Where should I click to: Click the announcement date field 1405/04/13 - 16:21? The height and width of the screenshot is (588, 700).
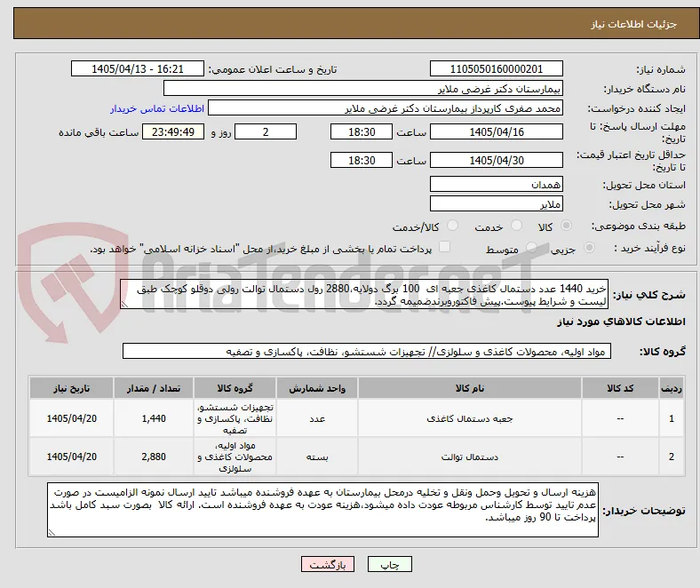(138, 68)
